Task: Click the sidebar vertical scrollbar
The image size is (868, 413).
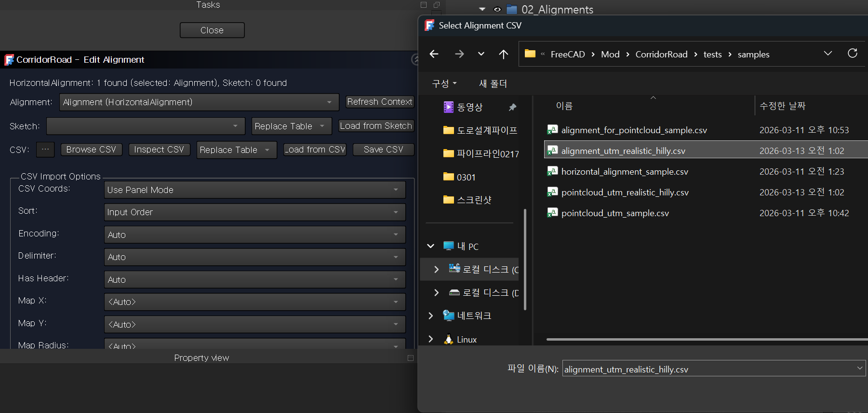Action: 525,259
